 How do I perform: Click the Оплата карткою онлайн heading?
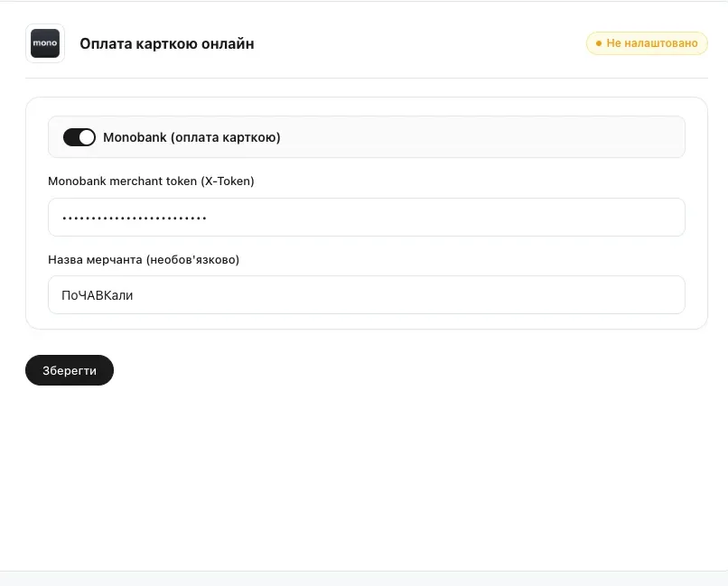point(167,43)
